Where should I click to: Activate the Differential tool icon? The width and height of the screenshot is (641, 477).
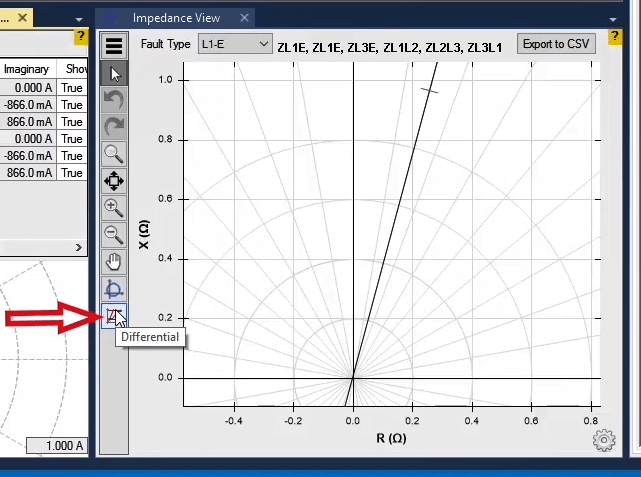(x=115, y=317)
